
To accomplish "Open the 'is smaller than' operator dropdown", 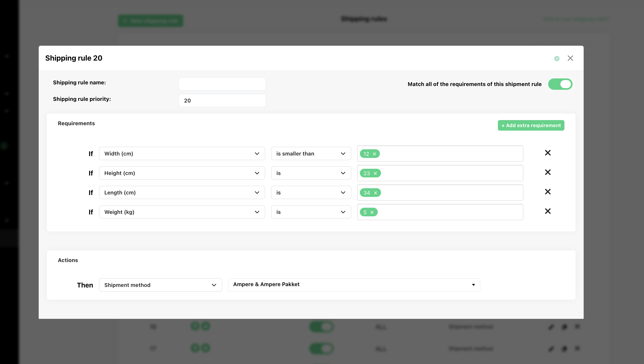I will point(311,154).
